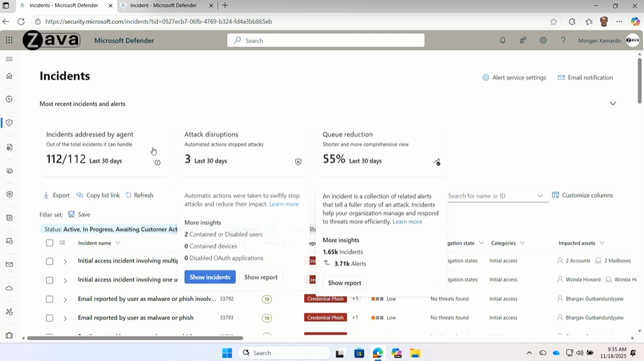This screenshot has width=644, height=361.
Task: Expand the Initial access incident involving one user row
Action: [65, 281]
